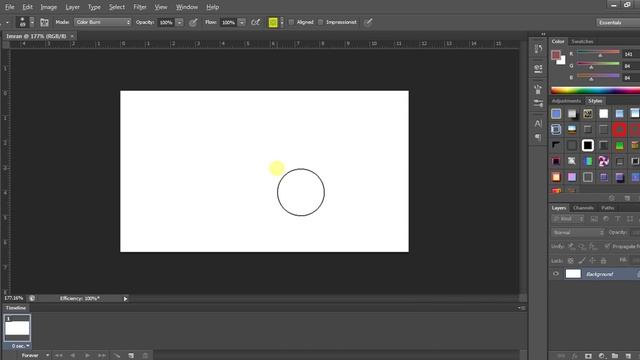
Task: Select the Background layer thumbnail
Action: click(573, 274)
